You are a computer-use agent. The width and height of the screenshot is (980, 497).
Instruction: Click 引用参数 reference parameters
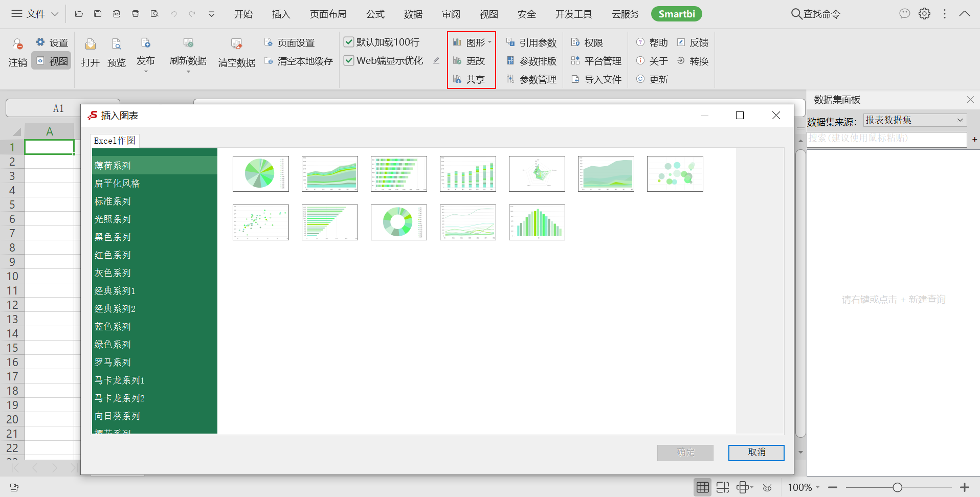[x=531, y=43]
